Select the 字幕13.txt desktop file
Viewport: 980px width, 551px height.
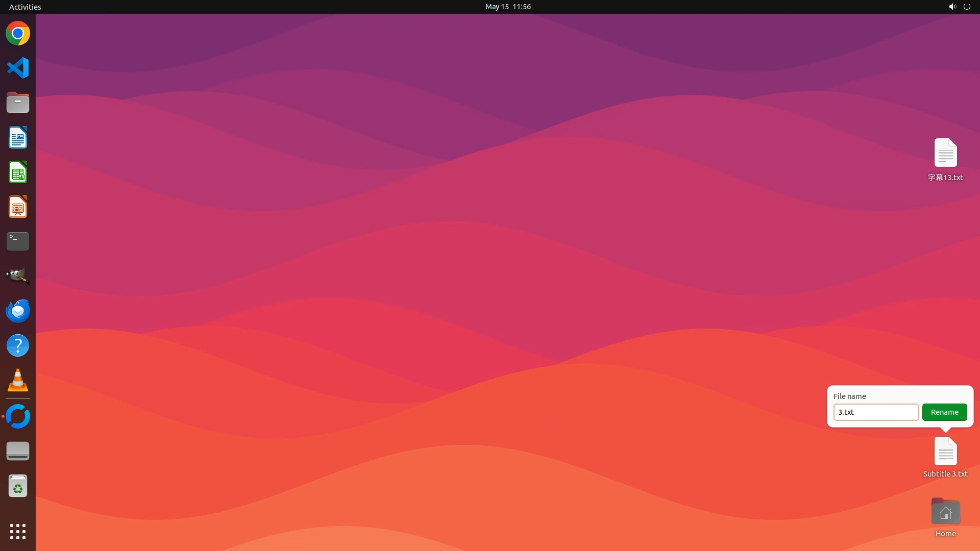coord(945,153)
